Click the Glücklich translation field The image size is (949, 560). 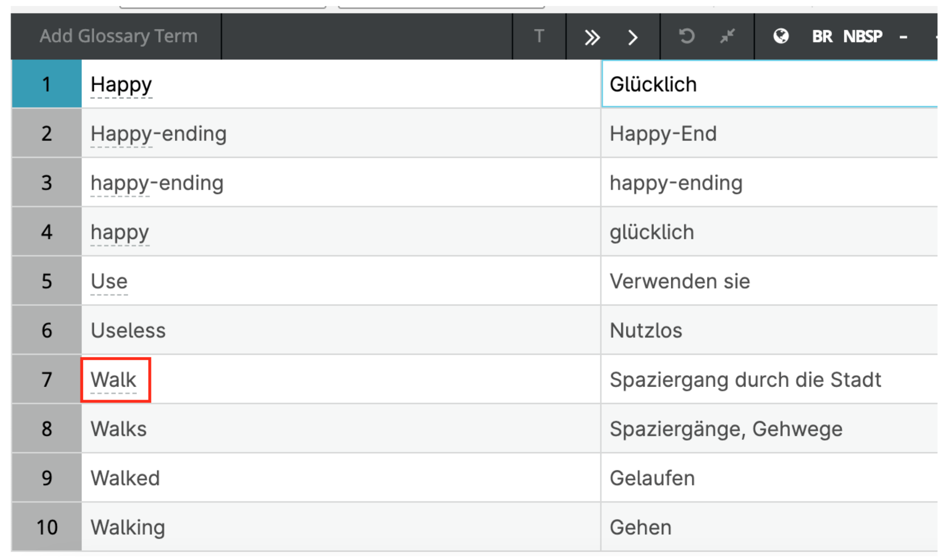click(x=653, y=84)
